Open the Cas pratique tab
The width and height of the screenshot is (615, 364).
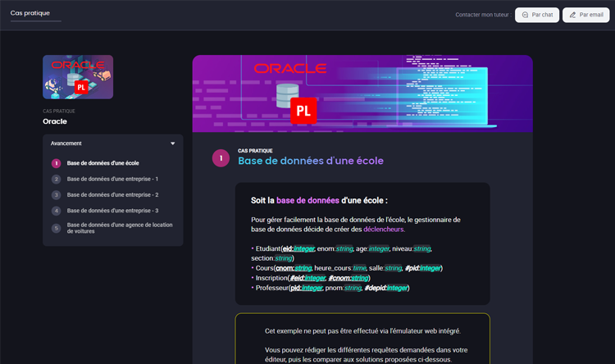tap(30, 13)
